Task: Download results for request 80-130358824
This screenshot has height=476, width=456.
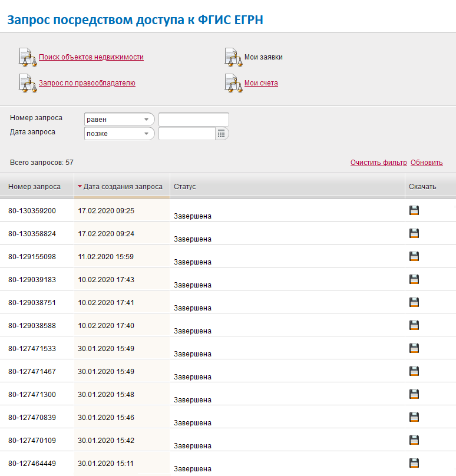Action: pyautogui.click(x=414, y=233)
